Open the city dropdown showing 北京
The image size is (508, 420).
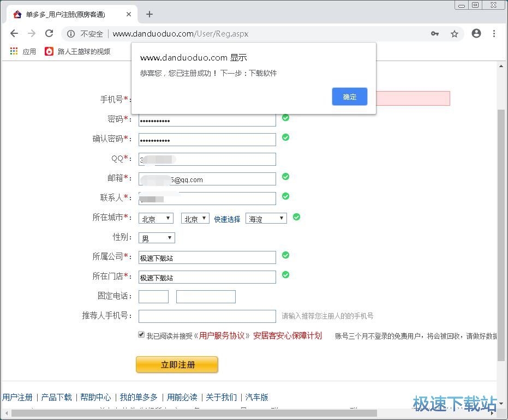tap(195, 219)
